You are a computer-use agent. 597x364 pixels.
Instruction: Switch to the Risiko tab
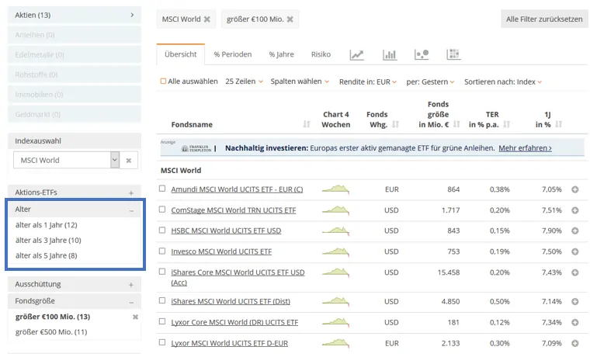[x=321, y=54]
